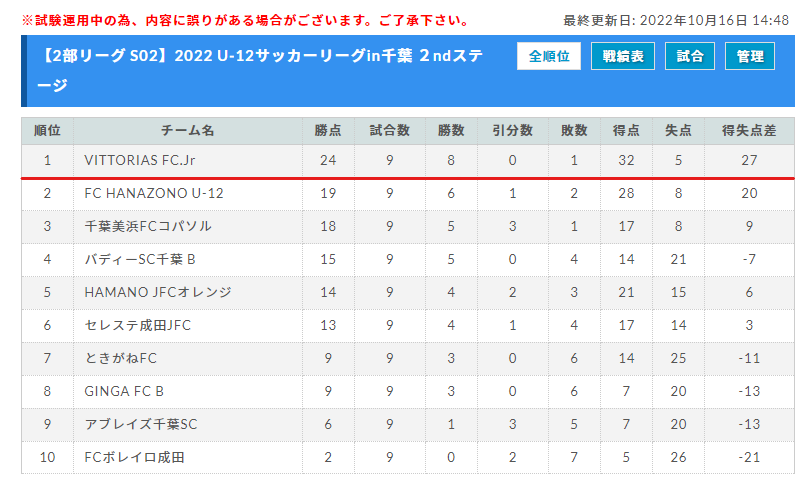Screen dimensions: 807x491
Task: Select team VITTORIAS FC.Jr
Action: point(139,160)
